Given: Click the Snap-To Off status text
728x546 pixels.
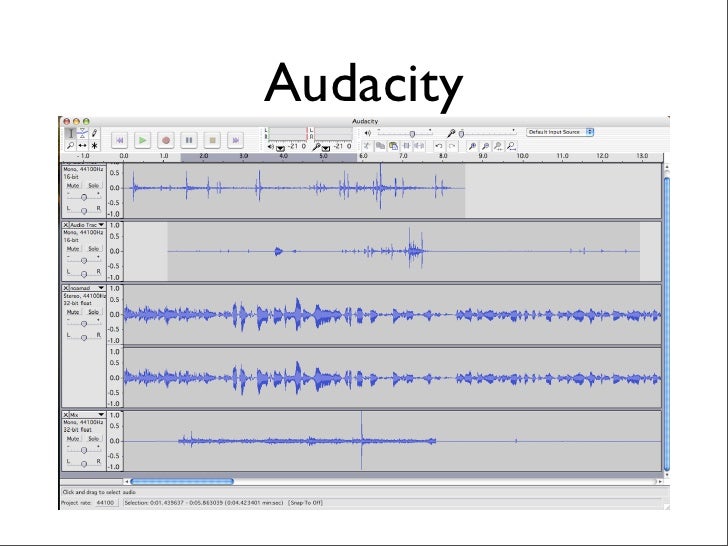Looking at the screenshot, I should click(x=306, y=503).
